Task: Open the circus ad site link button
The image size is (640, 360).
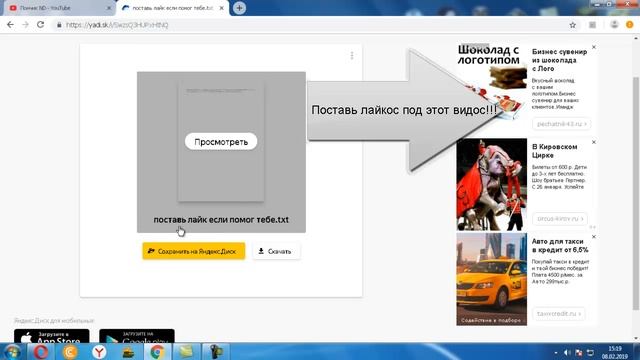Action: [560, 219]
